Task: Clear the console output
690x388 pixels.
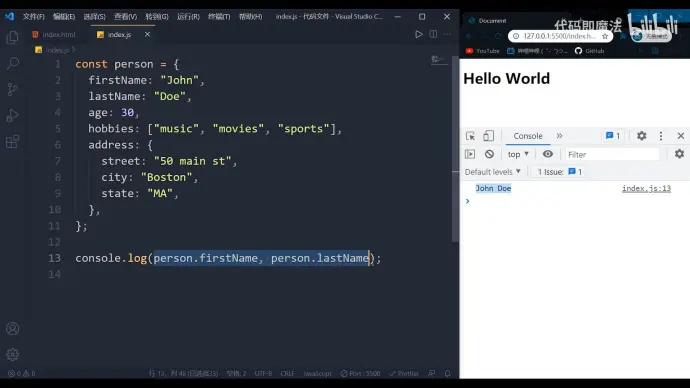Action: click(489, 154)
